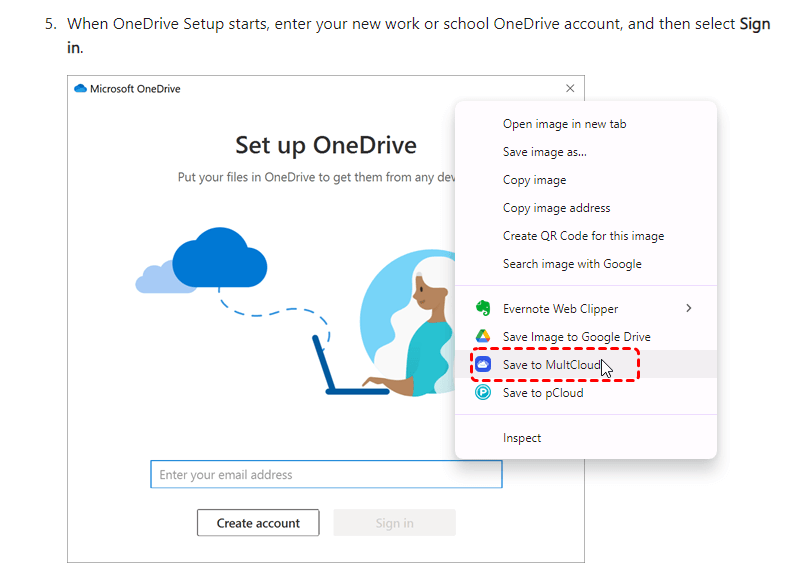
Task: Choose Save to pCloud
Action: (x=585, y=392)
